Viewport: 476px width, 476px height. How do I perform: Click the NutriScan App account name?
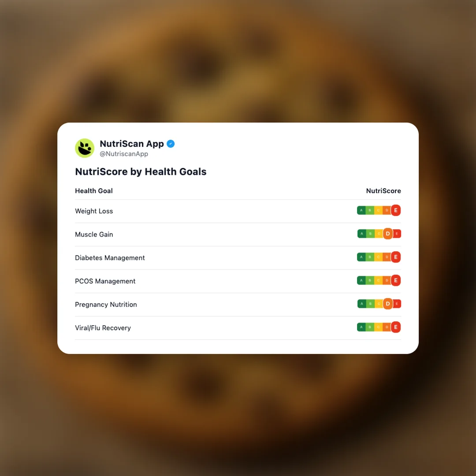coord(131,144)
